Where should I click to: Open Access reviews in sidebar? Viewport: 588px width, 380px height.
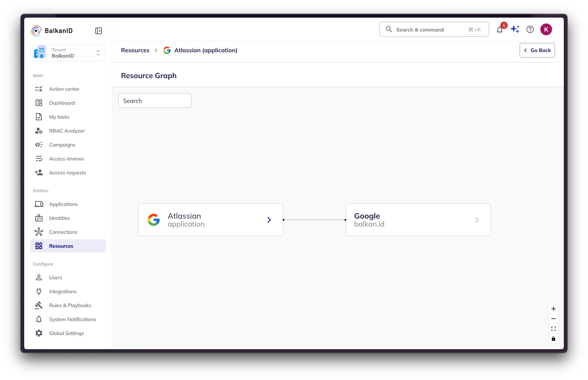(x=66, y=159)
